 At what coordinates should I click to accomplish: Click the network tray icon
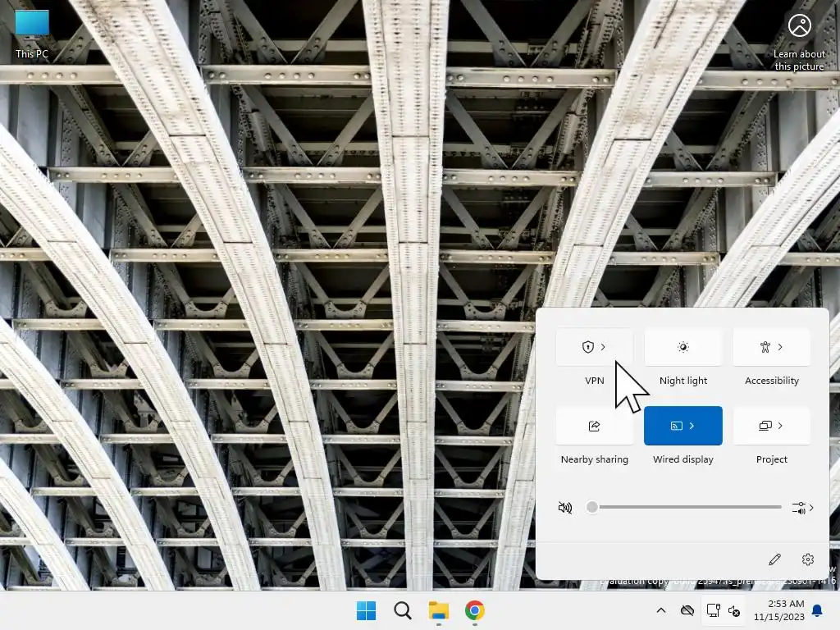(713, 610)
